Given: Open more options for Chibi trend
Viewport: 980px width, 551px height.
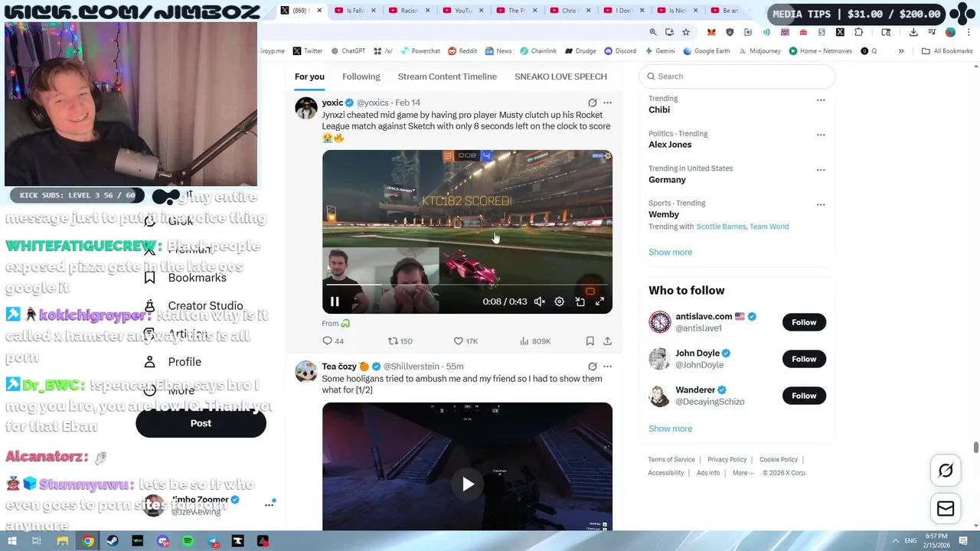Looking at the screenshot, I should tap(821, 100).
